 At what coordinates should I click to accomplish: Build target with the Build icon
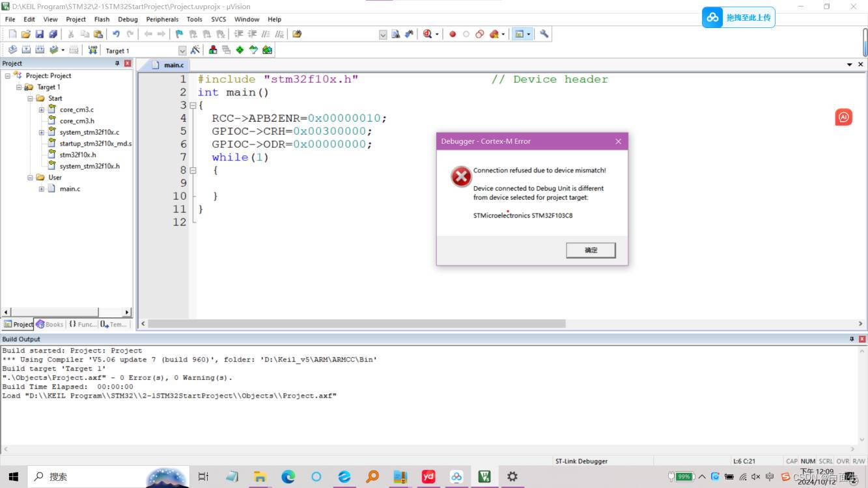click(26, 50)
